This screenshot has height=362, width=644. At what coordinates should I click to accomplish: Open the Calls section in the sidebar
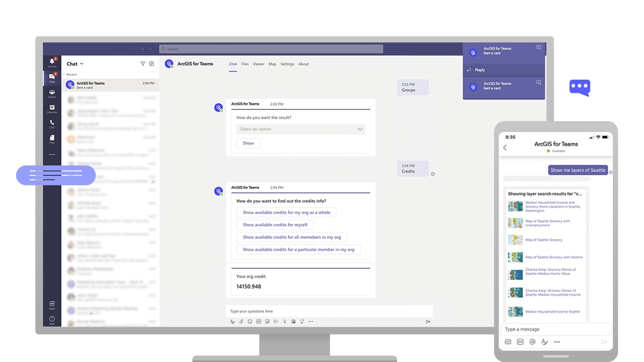(x=52, y=124)
